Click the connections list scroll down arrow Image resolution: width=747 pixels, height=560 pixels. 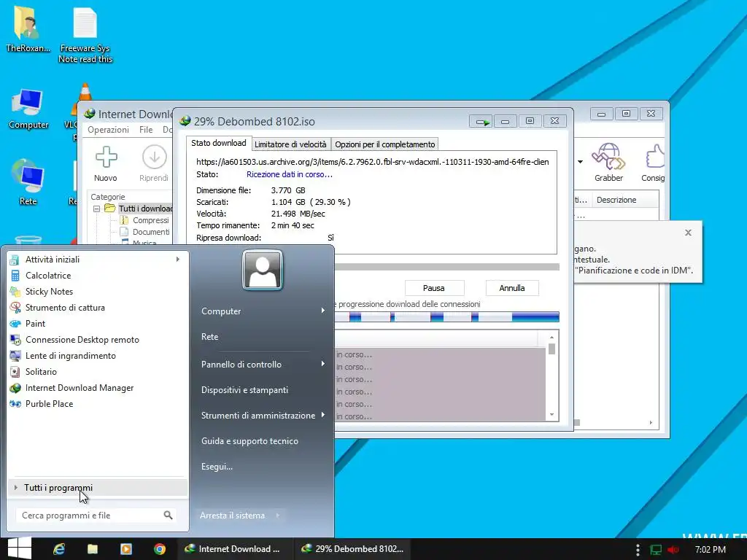pos(551,415)
